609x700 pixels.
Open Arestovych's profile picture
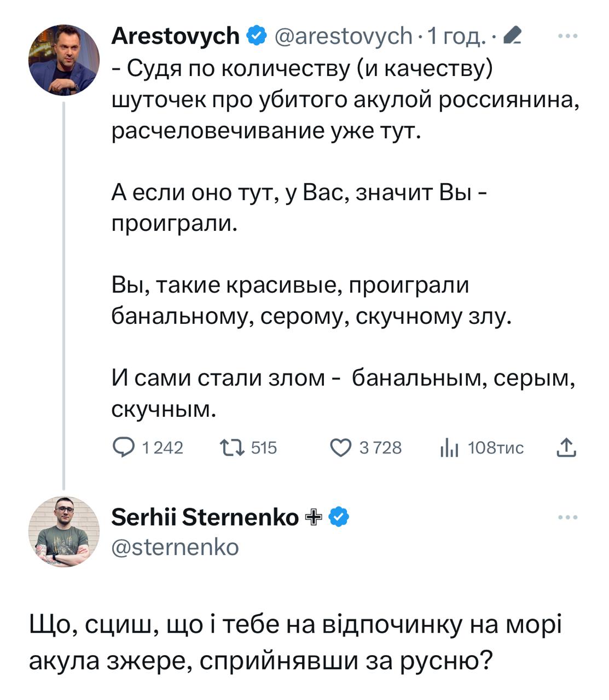[x=64, y=60]
